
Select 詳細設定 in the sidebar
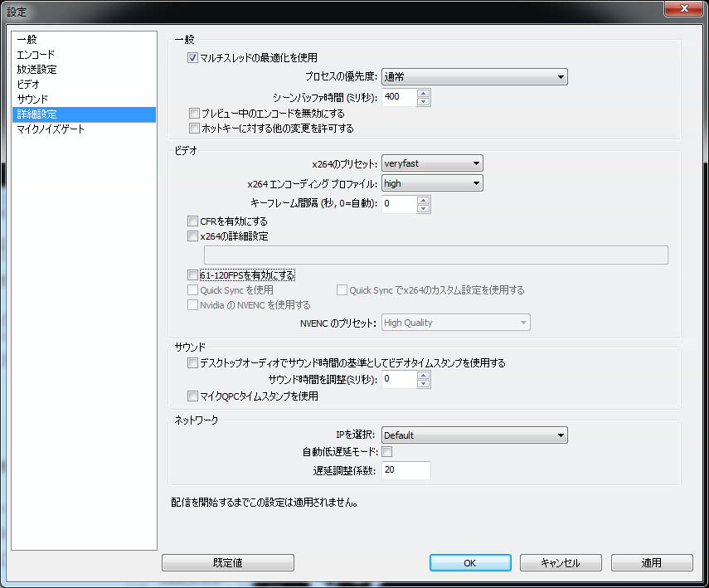[84, 114]
